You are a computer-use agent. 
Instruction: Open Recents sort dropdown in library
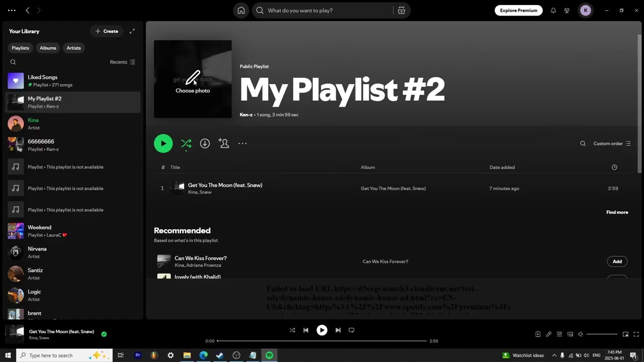(122, 62)
